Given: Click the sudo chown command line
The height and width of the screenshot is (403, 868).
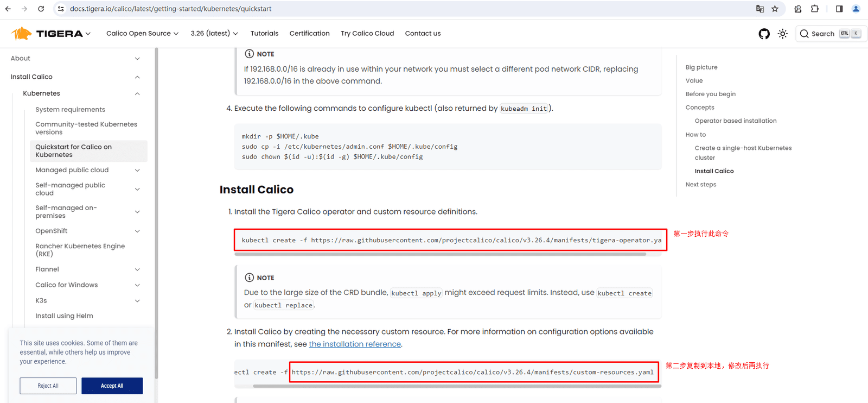Looking at the screenshot, I should click(333, 157).
